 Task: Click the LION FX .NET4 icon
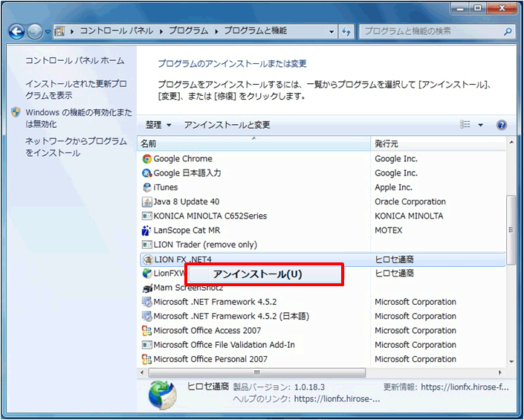[147, 259]
